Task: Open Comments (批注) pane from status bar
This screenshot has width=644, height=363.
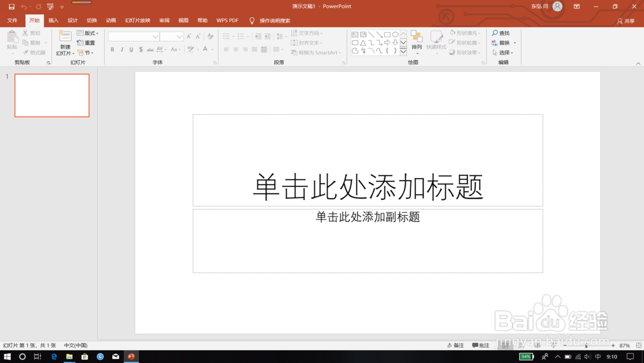Action: point(480,346)
